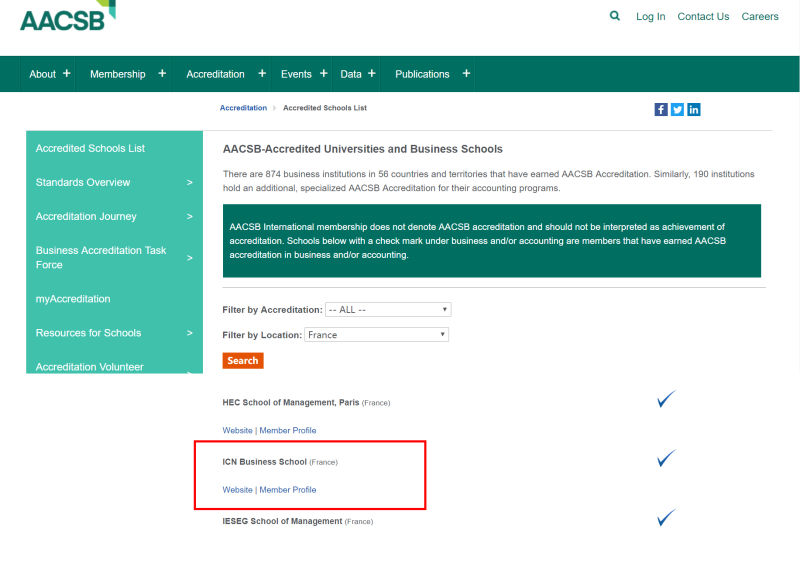Open HEC School of Management Website link
800x576 pixels.
237,430
